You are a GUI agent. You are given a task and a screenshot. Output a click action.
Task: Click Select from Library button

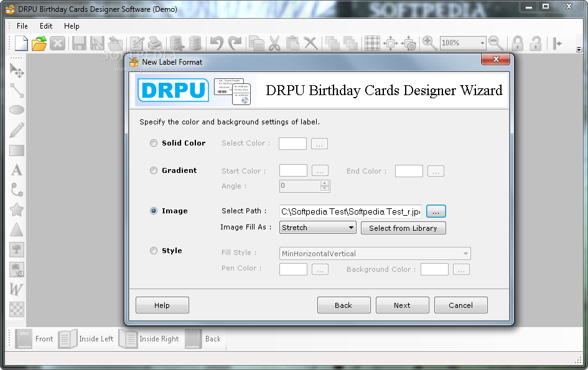(x=403, y=228)
